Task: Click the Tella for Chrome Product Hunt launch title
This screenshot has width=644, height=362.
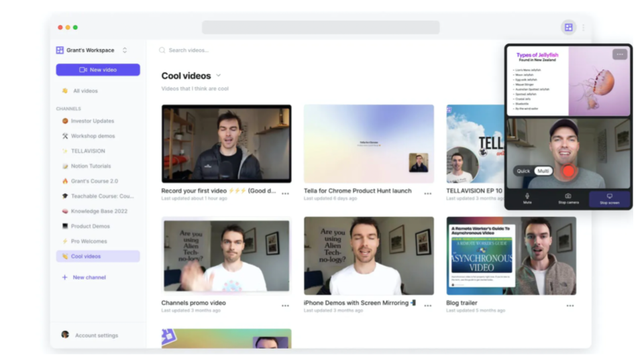Action: pos(358,191)
